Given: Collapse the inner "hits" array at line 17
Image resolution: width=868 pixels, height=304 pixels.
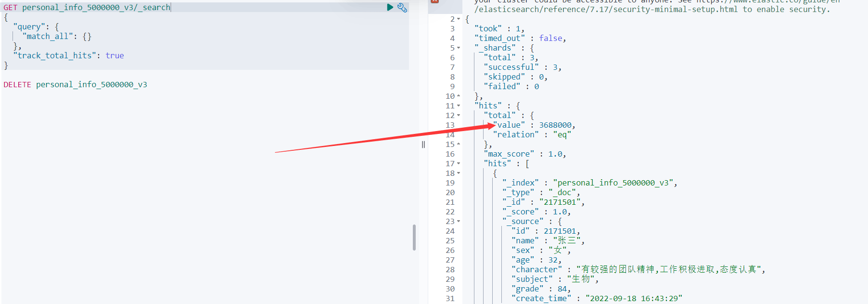Looking at the screenshot, I should 459,164.
